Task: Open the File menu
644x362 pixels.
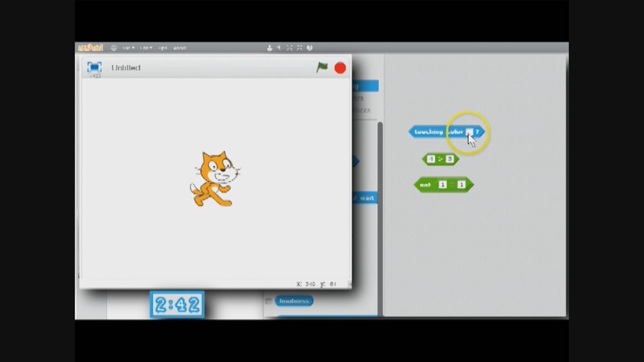Action: (128, 48)
